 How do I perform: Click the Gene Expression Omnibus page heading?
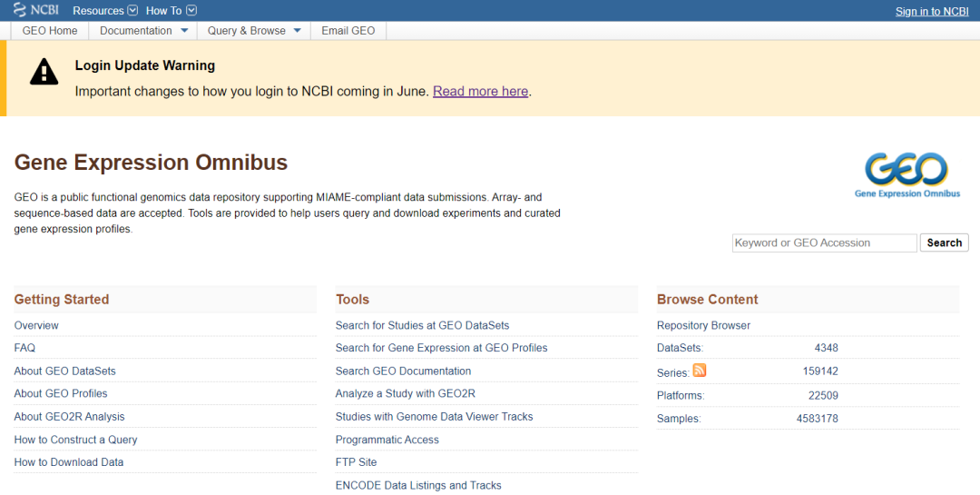click(x=152, y=163)
